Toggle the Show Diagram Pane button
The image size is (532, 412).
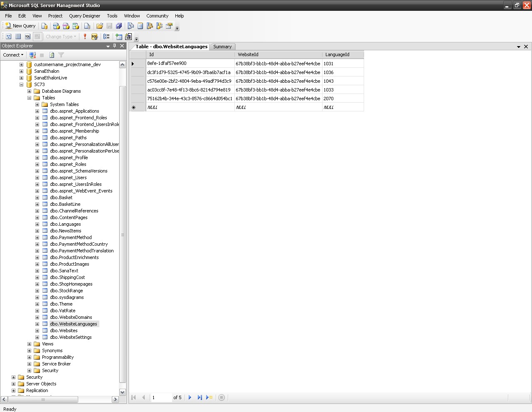8,37
